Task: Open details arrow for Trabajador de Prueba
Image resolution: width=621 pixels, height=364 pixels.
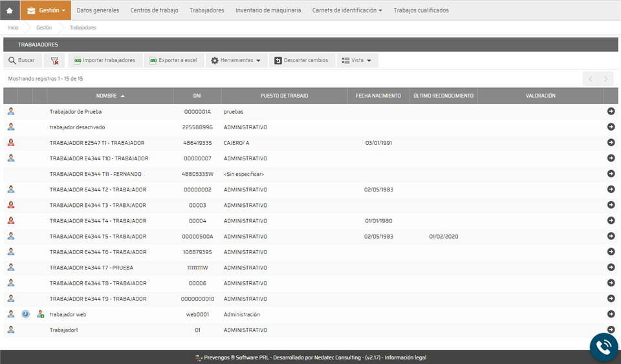Action: [x=611, y=111]
